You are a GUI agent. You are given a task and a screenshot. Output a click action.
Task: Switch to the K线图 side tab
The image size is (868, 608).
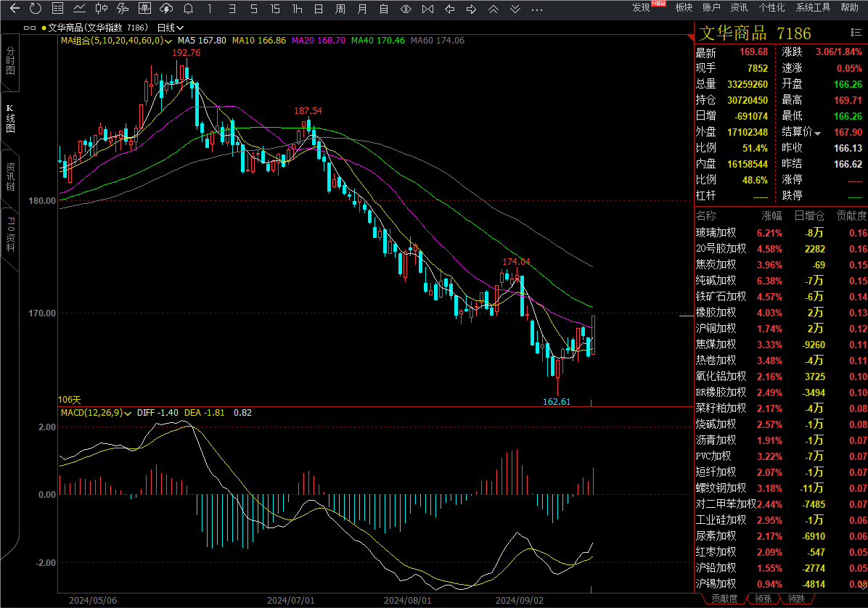(10, 118)
